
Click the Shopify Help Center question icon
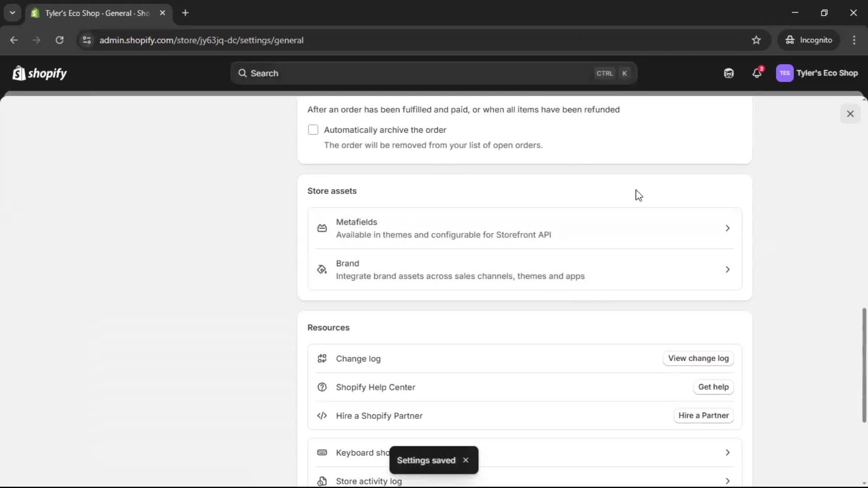tap(322, 387)
